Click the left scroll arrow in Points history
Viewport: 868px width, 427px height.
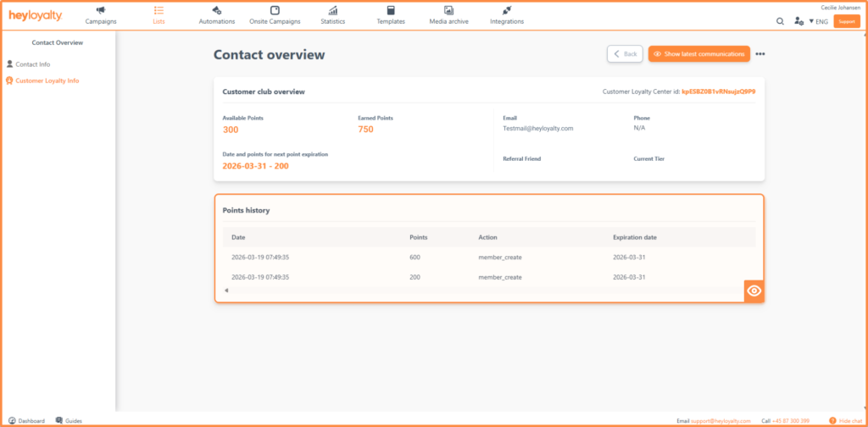click(x=225, y=291)
